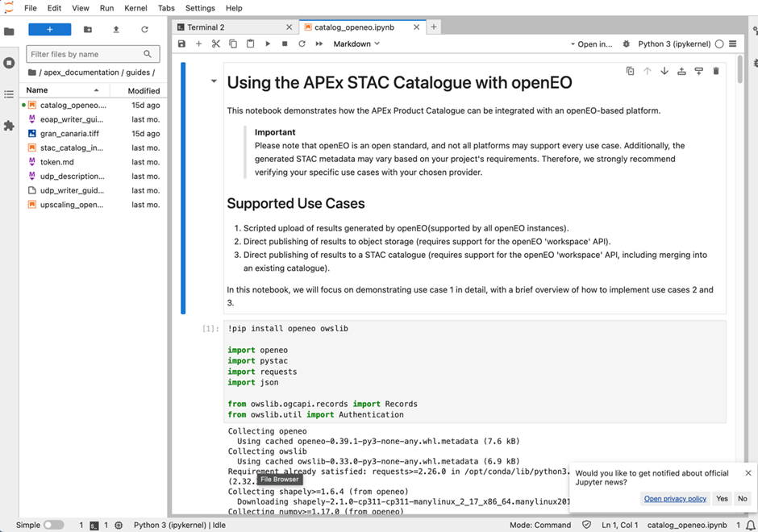Close the Terminal 2 tab
Screen dimensions: 758x532
click(x=289, y=27)
